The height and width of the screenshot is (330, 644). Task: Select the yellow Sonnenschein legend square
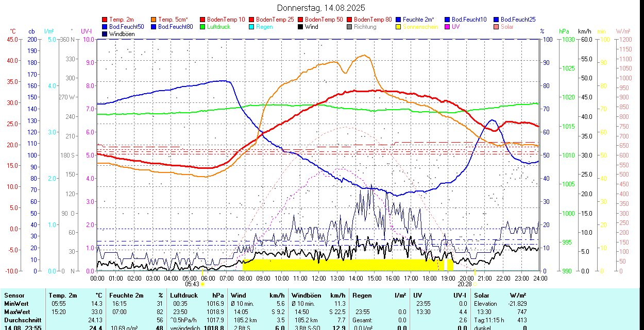coord(399,27)
